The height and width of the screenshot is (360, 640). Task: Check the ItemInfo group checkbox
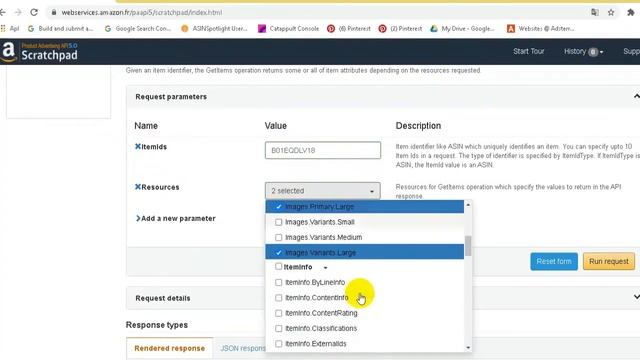278,267
